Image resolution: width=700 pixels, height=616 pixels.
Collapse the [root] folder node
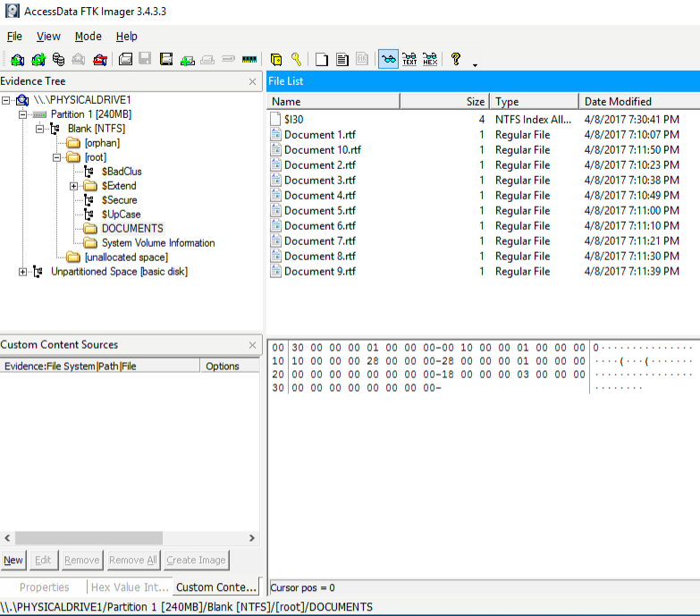tap(56, 157)
